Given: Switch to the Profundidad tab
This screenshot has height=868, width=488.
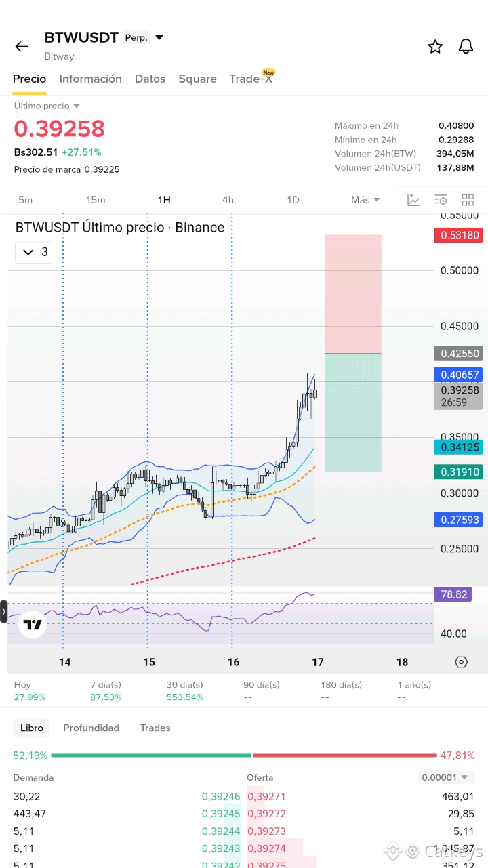Looking at the screenshot, I should point(91,728).
